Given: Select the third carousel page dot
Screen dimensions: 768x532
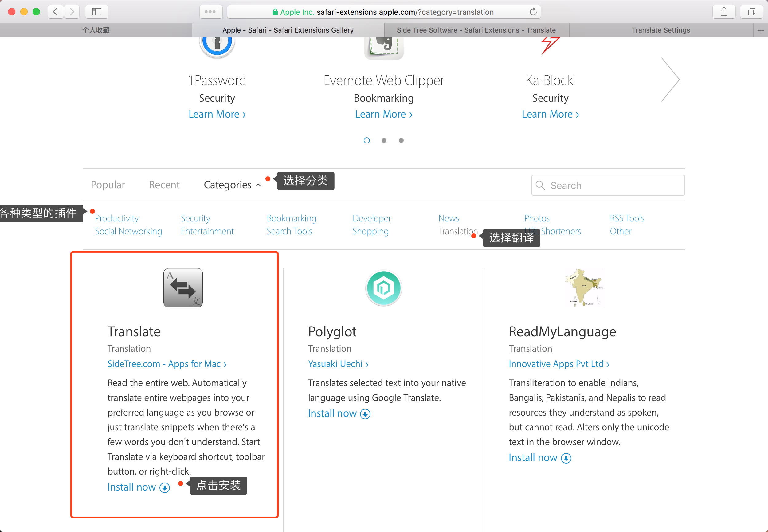Looking at the screenshot, I should 401,140.
